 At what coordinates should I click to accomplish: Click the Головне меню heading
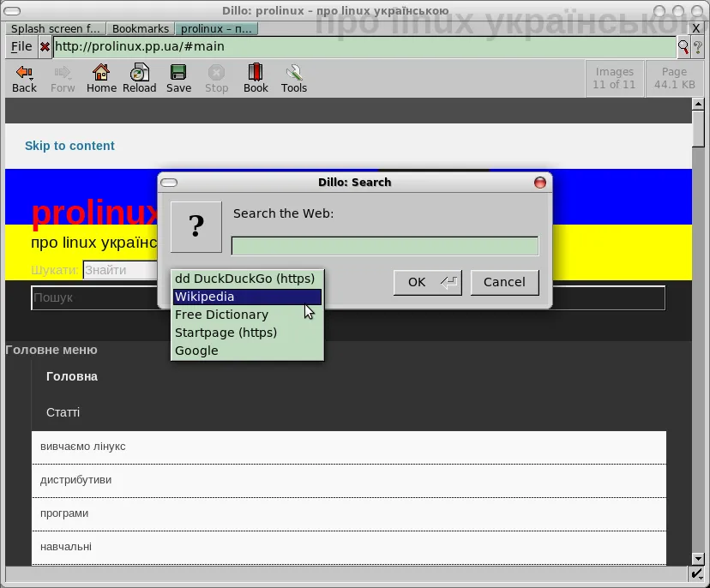coord(51,350)
